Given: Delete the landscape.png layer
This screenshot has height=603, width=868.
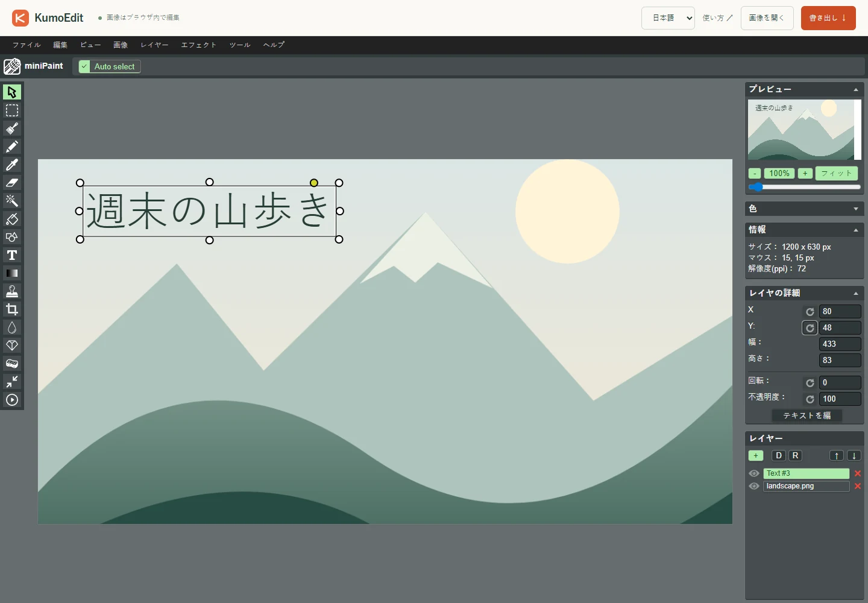Looking at the screenshot, I should [858, 486].
